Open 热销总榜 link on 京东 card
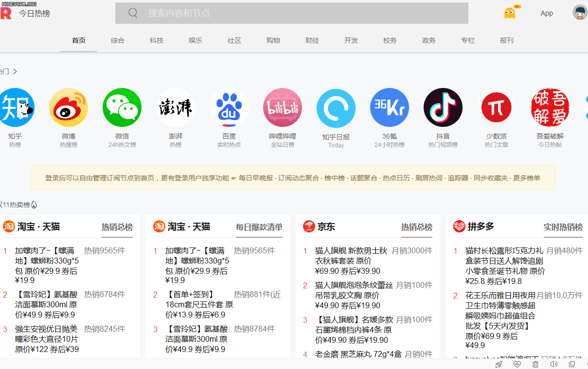Image resolution: width=588 pixels, height=369 pixels. (x=417, y=227)
